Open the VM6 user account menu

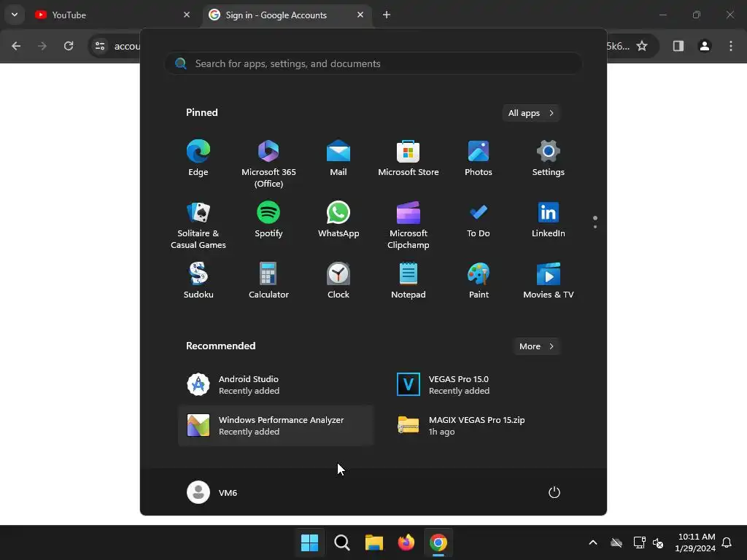click(x=212, y=492)
